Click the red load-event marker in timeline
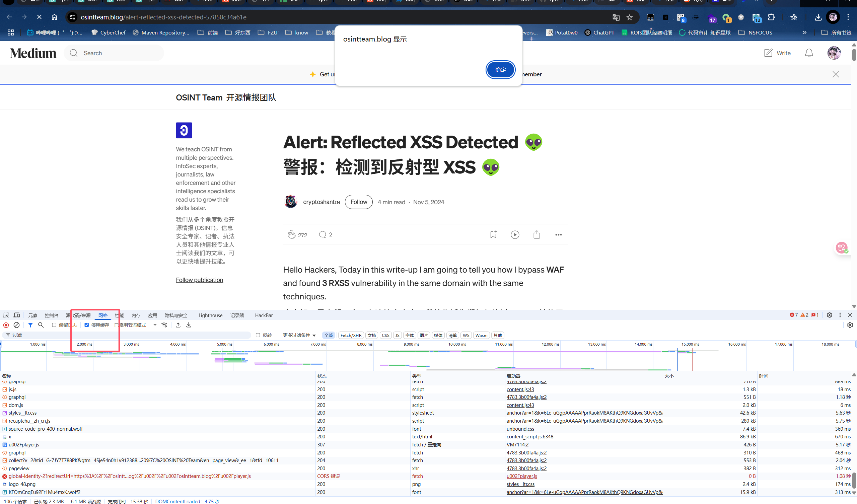The image size is (857, 504). click(x=693, y=358)
